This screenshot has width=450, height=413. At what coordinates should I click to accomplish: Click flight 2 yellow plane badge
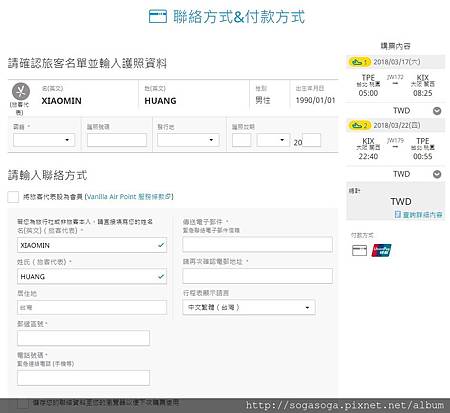[x=359, y=125]
